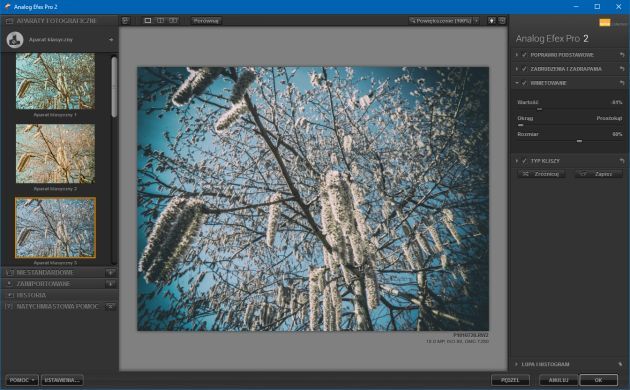Toggle the Zabrudzenia i Zadrapania checkmark
Viewport: 630px width, 390px height.
(x=524, y=69)
